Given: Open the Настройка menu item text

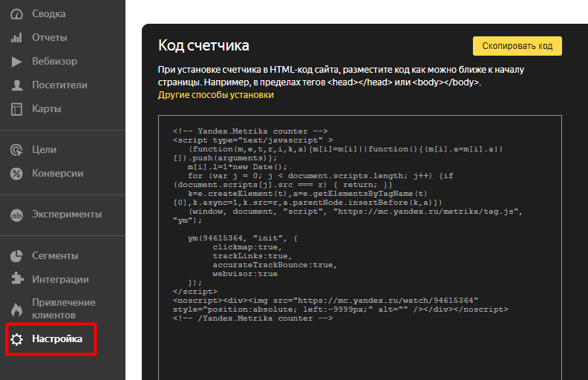Looking at the screenshot, I should pyautogui.click(x=57, y=339).
